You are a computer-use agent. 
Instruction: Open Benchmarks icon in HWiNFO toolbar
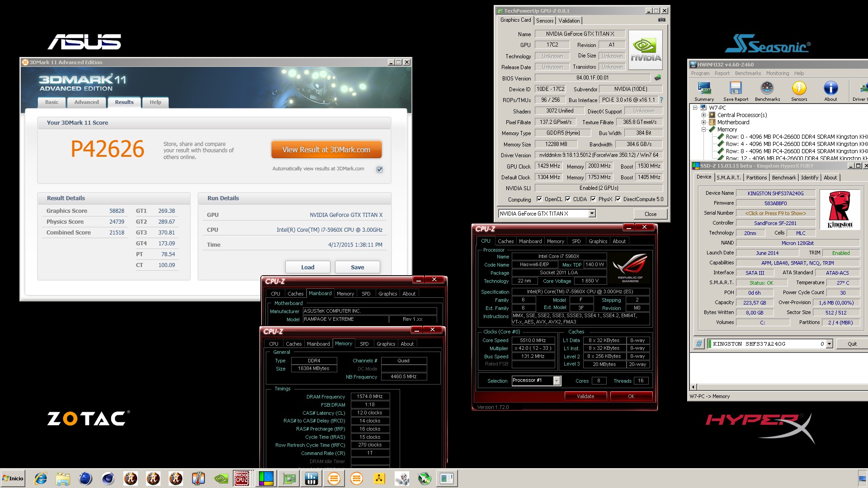point(767,91)
